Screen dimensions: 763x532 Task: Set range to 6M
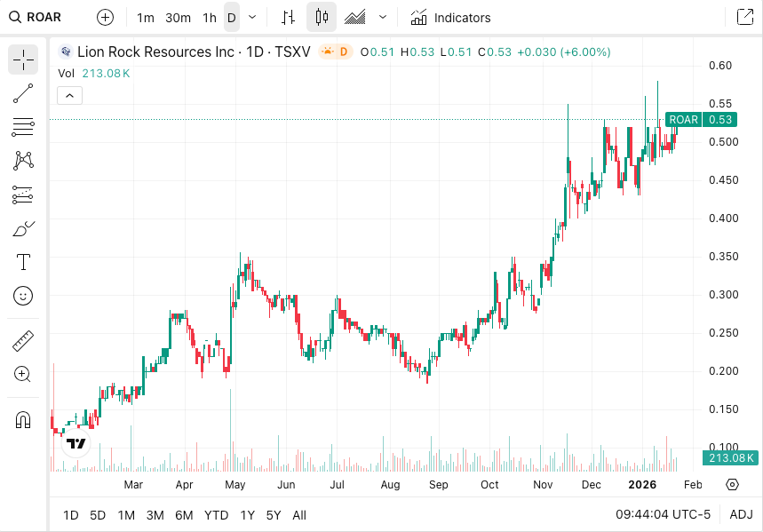(x=184, y=515)
